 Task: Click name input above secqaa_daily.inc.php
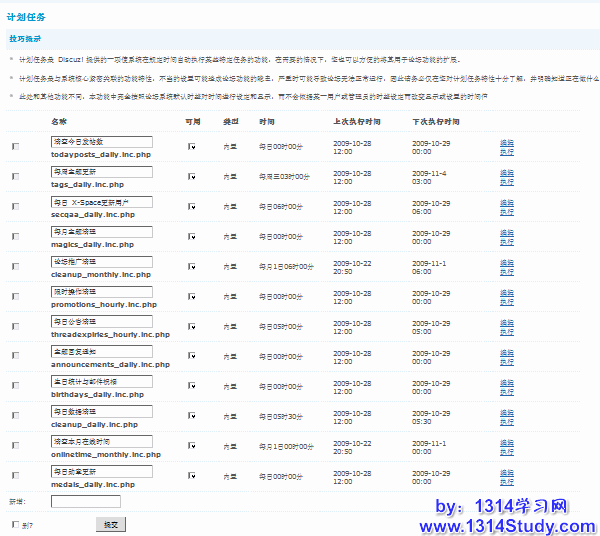101,201
